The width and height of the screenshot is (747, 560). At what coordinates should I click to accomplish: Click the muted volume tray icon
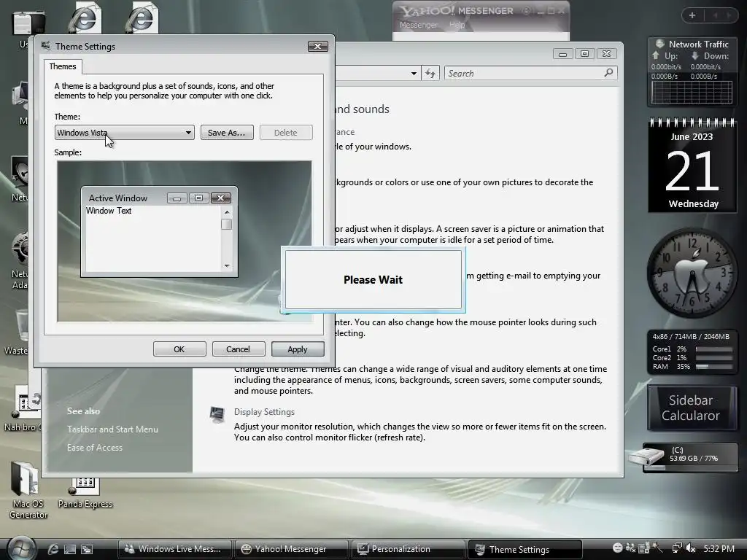pos(691,548)
